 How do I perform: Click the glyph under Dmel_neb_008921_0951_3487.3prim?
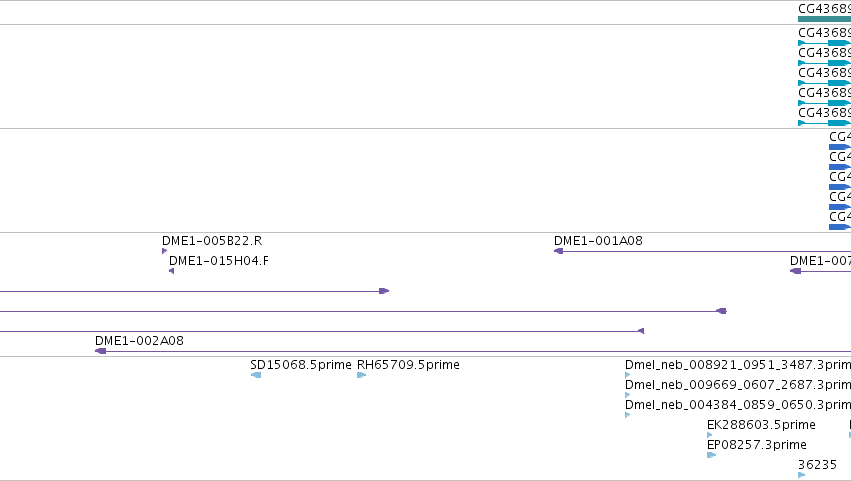pyautogui.click(x=627, y=375)
